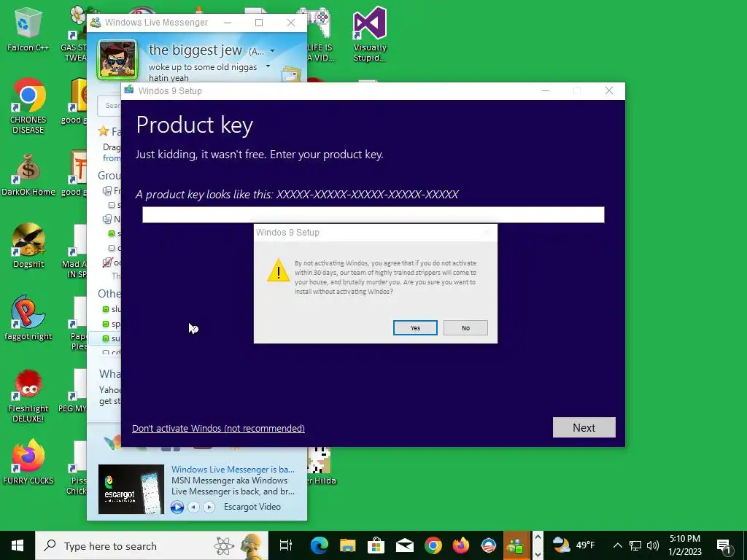Open Task View from the taskbar
The height and width of the screenshot is (560, 747).
coord(285,545)
